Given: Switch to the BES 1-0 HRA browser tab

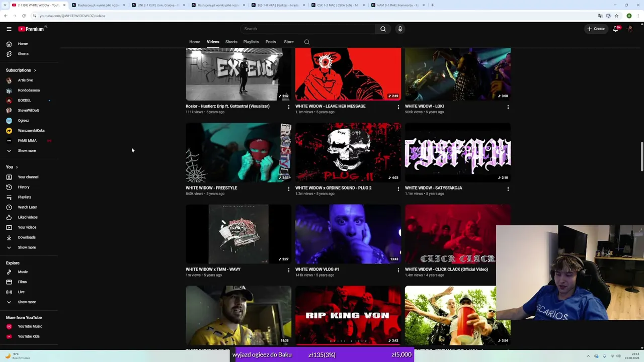Looking at the screenshot, I should pyautogui.click(x=278, y=5).
